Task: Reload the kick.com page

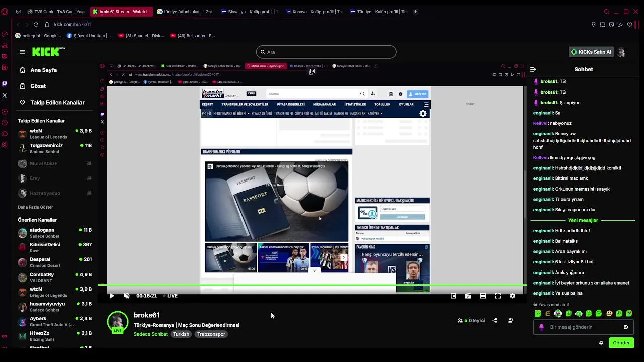Action: (36, 25)
